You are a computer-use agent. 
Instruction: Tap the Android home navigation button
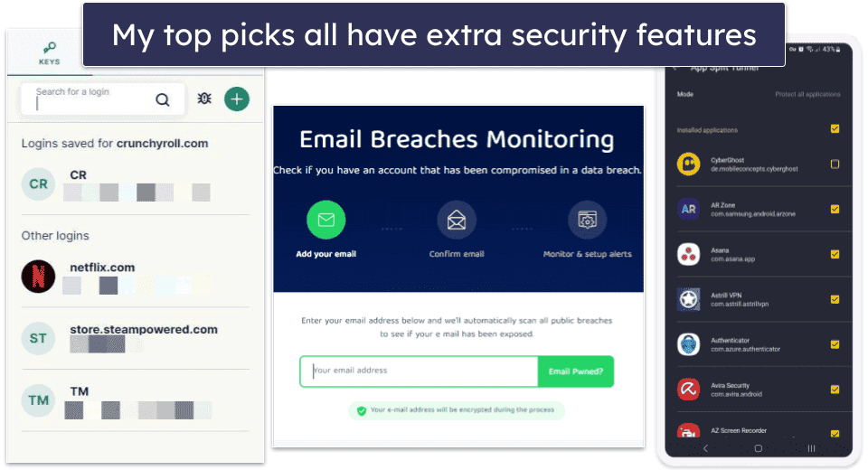click(759, 448)
